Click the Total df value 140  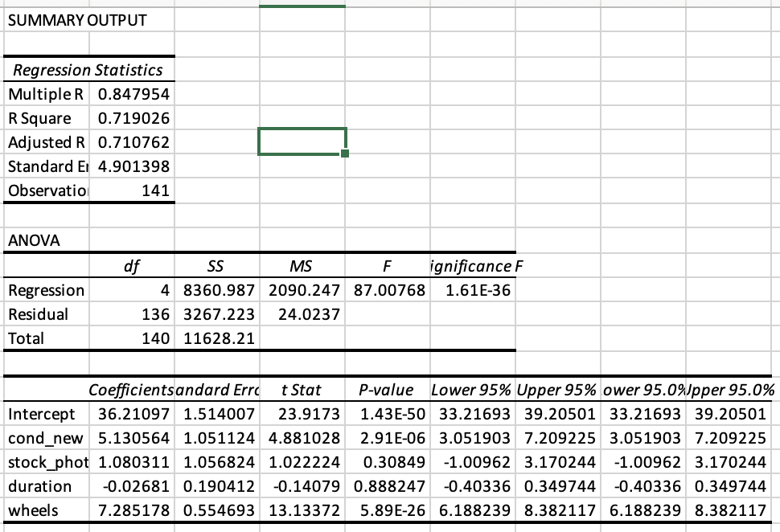coord(133,338)
